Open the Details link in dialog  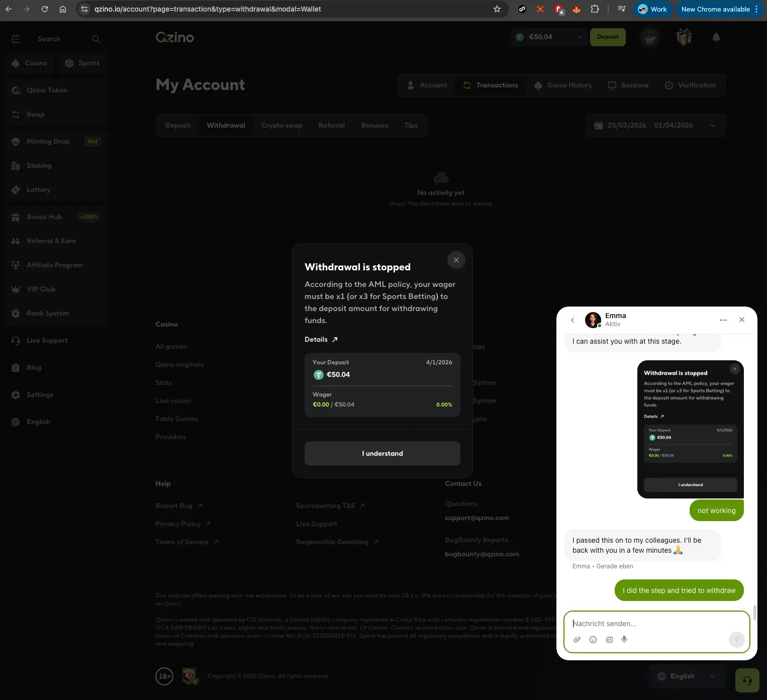(321, 340)
